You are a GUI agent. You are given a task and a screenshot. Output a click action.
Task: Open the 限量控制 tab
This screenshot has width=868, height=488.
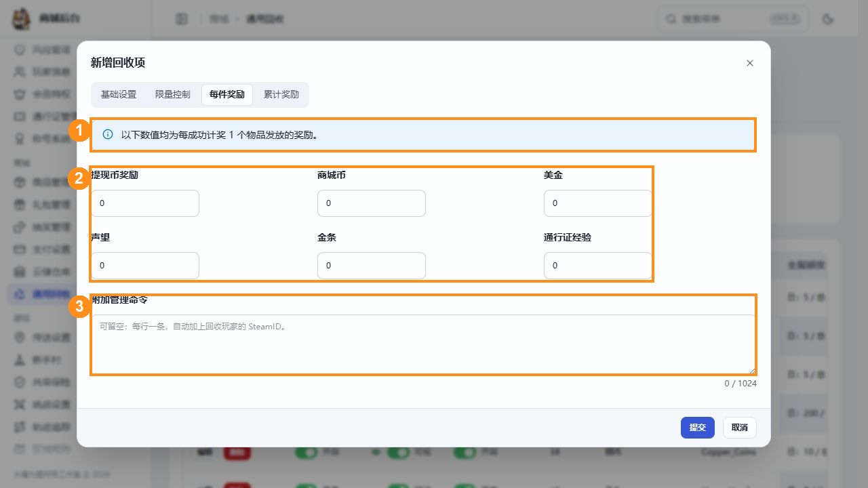click(173, 95)
